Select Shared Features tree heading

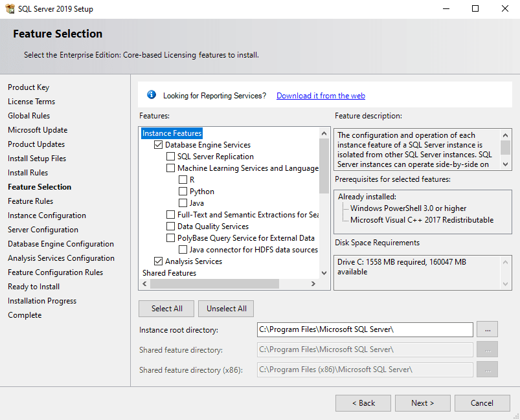click(169, 273)
